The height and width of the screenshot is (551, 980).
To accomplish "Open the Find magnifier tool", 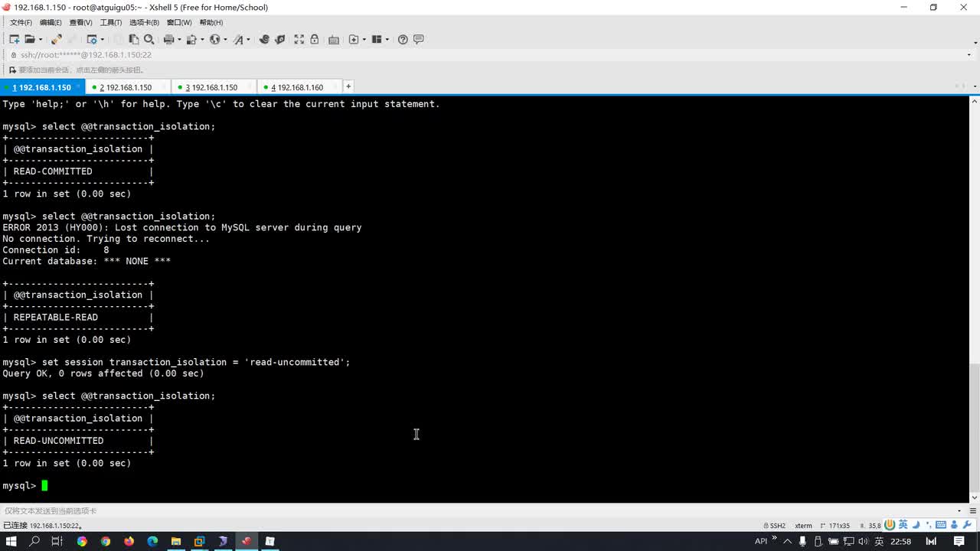I will click(149, 39).
